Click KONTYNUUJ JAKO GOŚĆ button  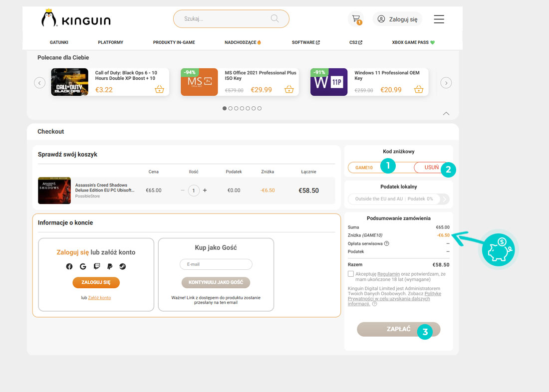[216, 282]
